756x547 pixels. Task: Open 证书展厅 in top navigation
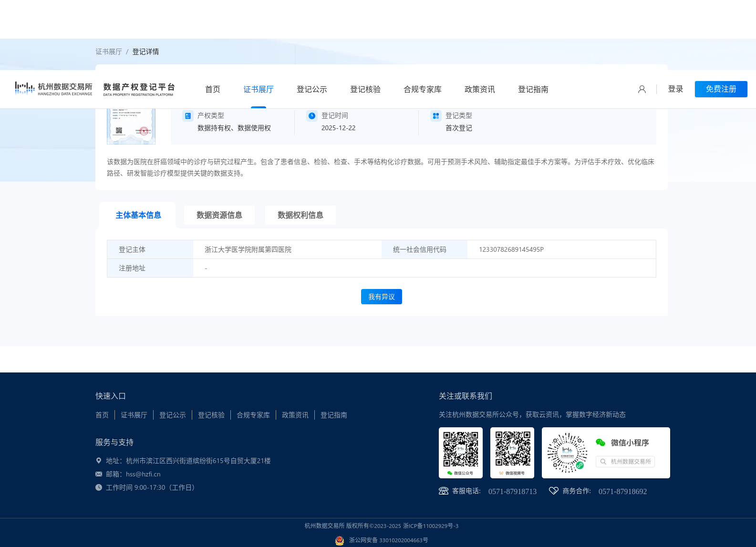pyautogui.click(x=259, y=89)
